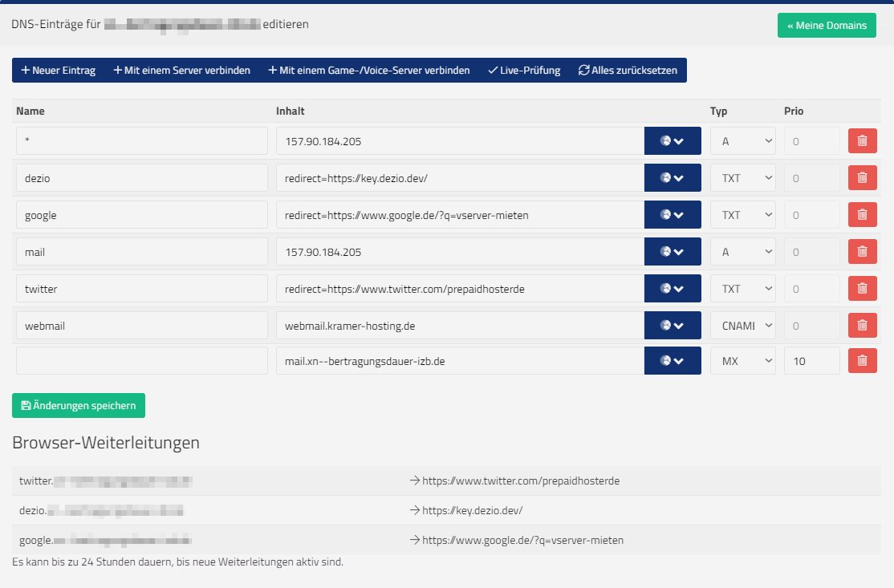The width and height of the screenshot is (894, 588).
Task: Open the CNAME type dropdown for webmail
Action: click(x=743, y=326)
